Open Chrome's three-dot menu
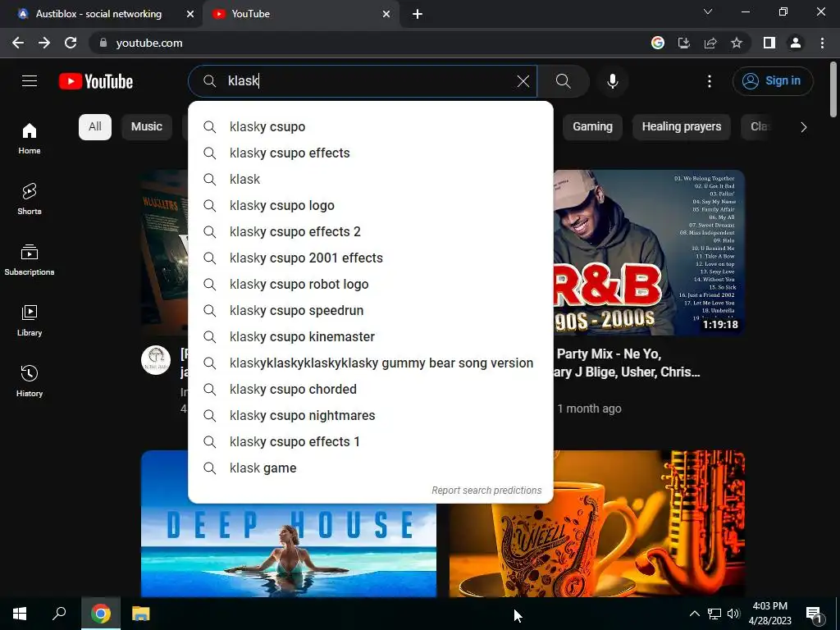This screenshot has width=840, height=630. point(822,43)
